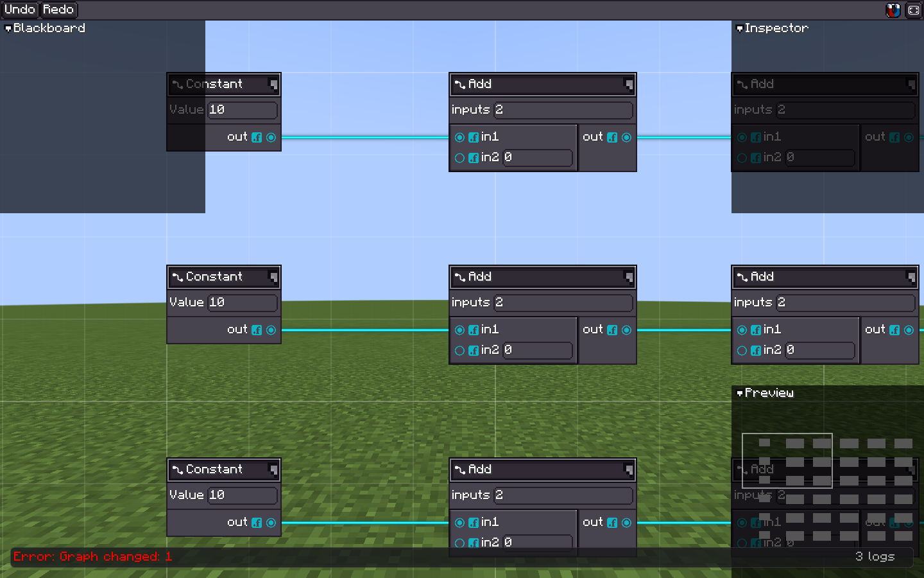
Task: Click float icon beside out on middle center Add
Action: point(612,330)
